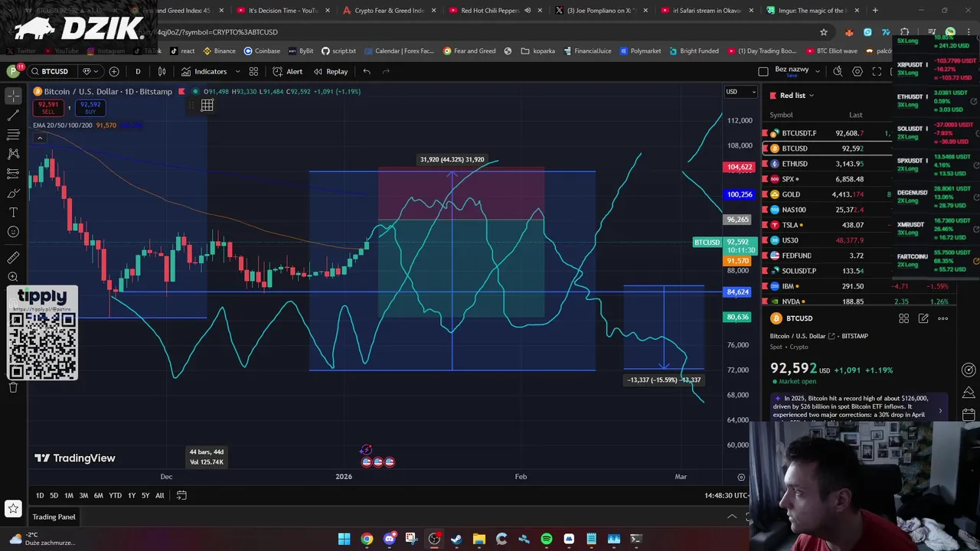Select the zoom-in magnifier tool
Screen dimensions: 980x551
[x=13, y=277]
